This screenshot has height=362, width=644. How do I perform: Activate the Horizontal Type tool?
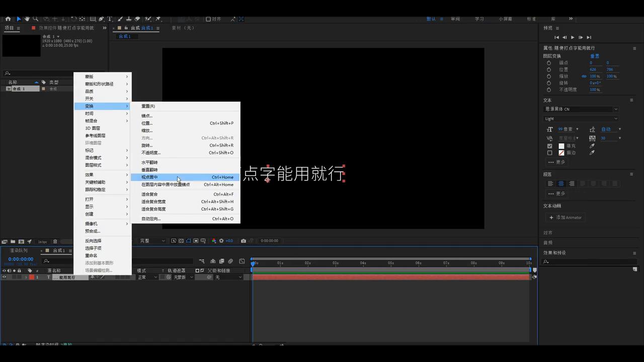coord(110,19)
